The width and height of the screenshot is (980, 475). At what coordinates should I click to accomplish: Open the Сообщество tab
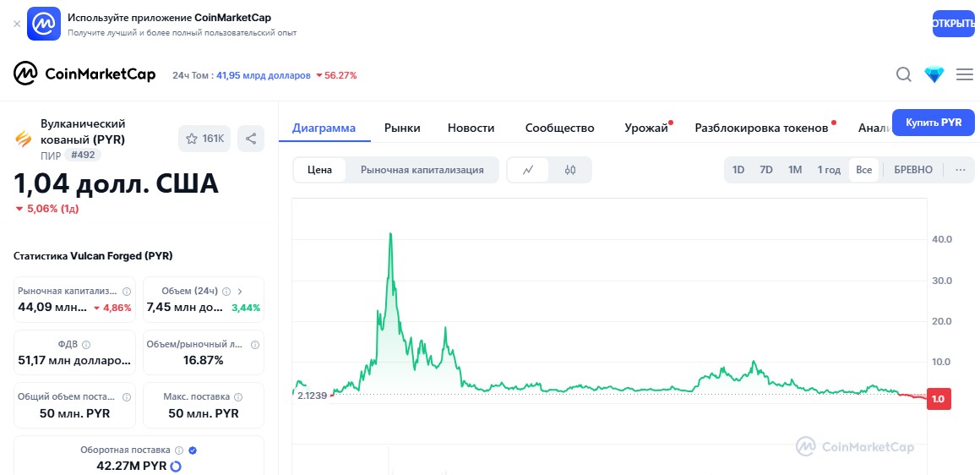(x=559, y=128)
